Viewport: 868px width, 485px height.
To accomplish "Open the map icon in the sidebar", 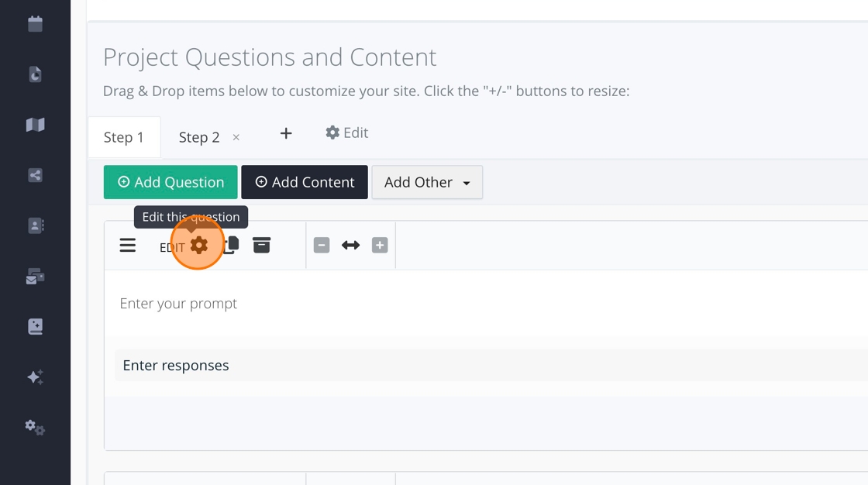I will pos(35,125).
